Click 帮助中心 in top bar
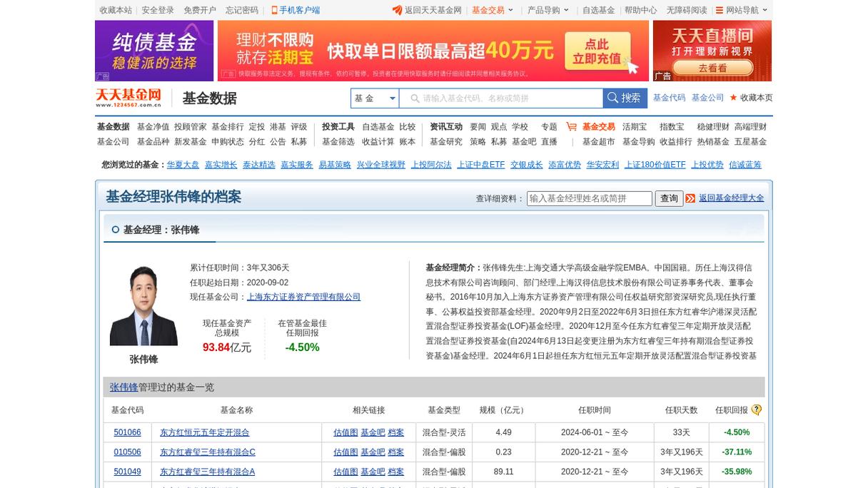 pyautogui.click(x=640, y=10)
